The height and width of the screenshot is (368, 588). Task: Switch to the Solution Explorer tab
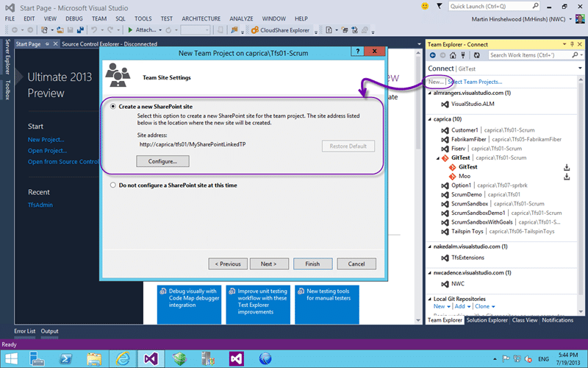(487, 320)
